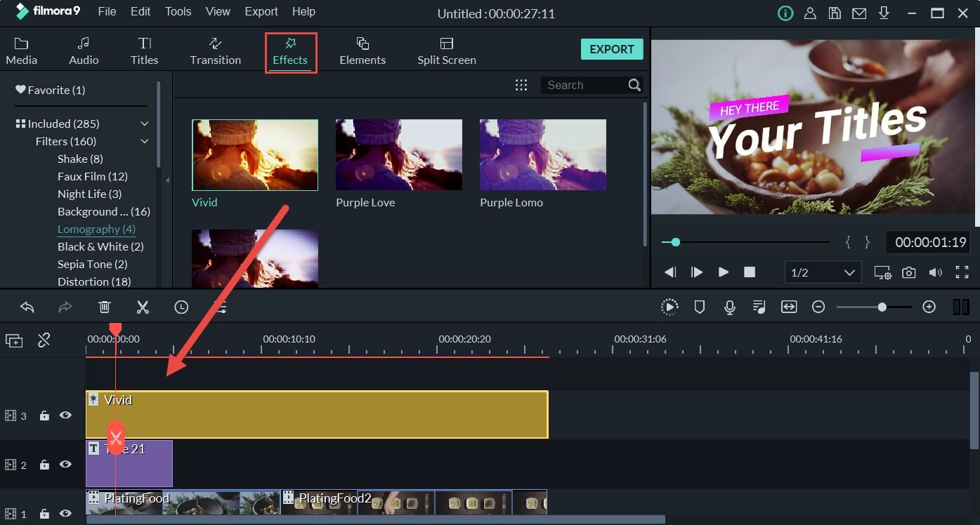Click the preview progress slider knob
Screen dimensions: 980x525
[676, 242]
